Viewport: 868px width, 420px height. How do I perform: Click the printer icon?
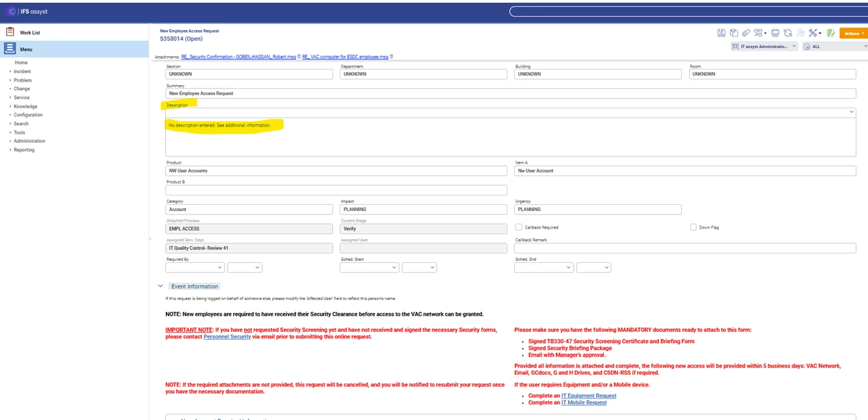pyautogui.click(x=775, y=33)
